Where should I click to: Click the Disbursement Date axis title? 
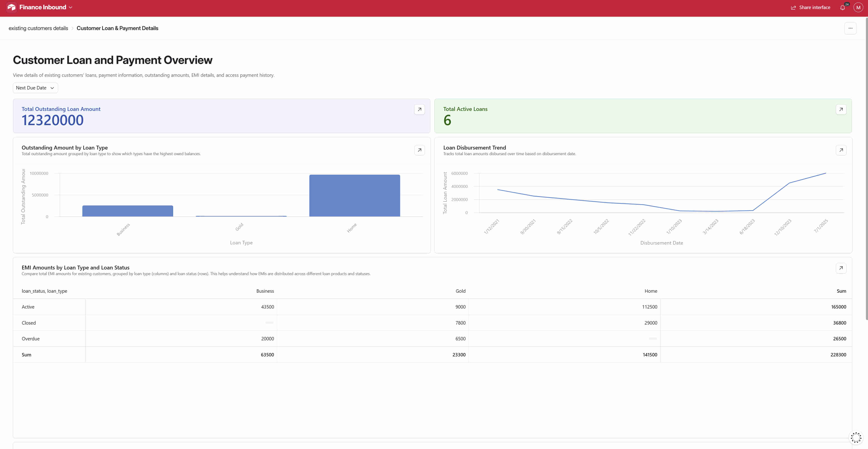click(661, 243)
